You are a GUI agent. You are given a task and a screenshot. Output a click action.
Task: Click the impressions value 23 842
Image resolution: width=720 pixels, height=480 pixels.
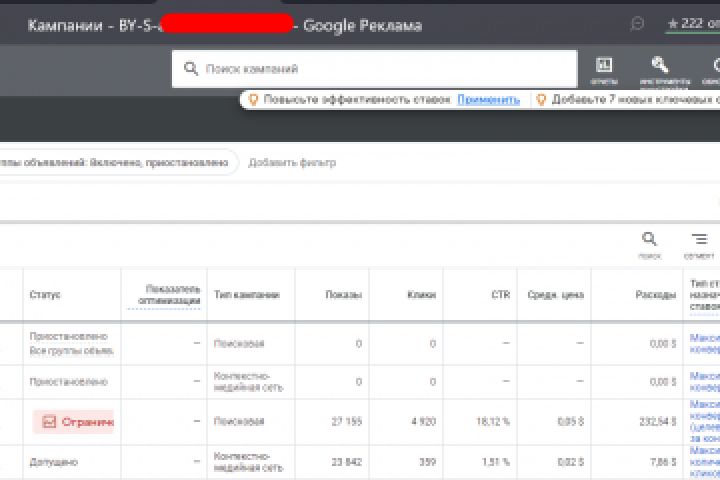347,462
